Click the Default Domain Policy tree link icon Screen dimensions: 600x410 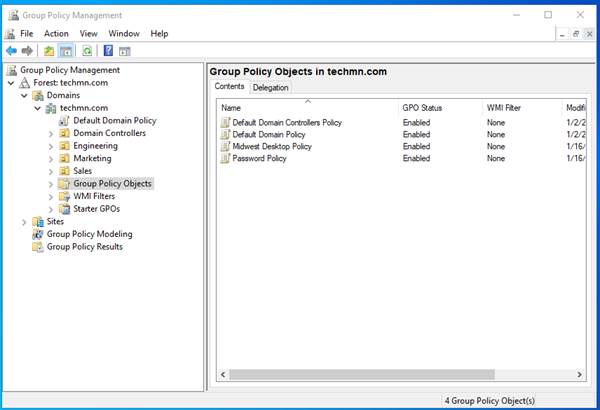tap(64, 121)
